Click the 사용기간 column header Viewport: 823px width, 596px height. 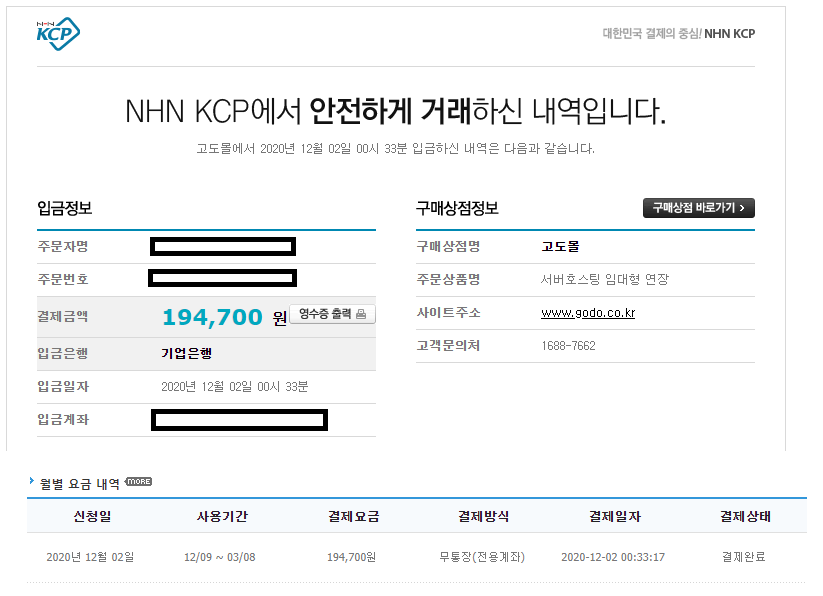tap(222, 516)
